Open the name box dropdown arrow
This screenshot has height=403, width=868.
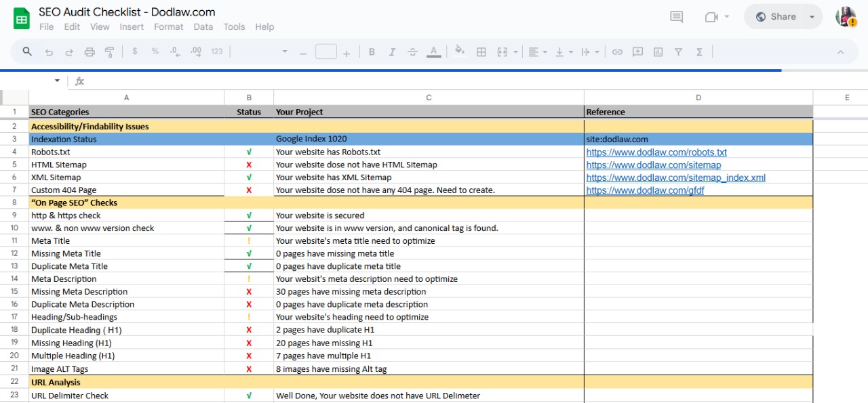[57, 81]
